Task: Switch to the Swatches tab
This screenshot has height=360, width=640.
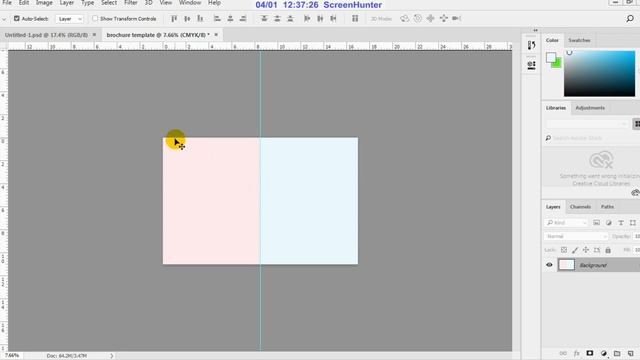Action: pos(579,40)
